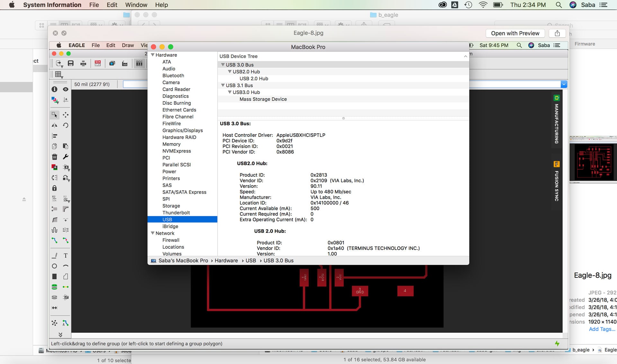The width and height of the screenshot is (617, 364).
Task: Click the Show eye tool
Action: pyautogui.click(x=66, y=89)
